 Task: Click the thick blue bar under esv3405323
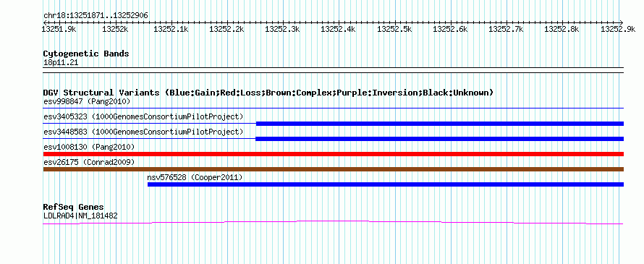tap(440, 124)
